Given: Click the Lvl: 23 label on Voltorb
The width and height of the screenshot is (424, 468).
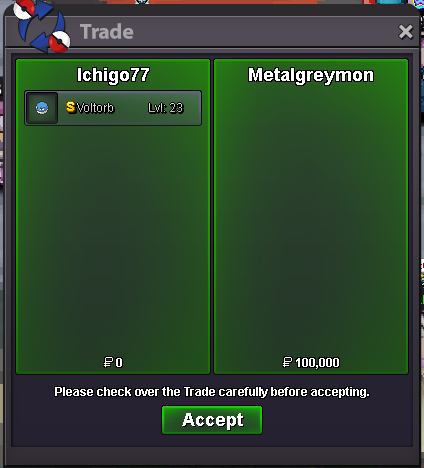Looking at the screenshot, I should pyautogui.click(x=166, y=108).
